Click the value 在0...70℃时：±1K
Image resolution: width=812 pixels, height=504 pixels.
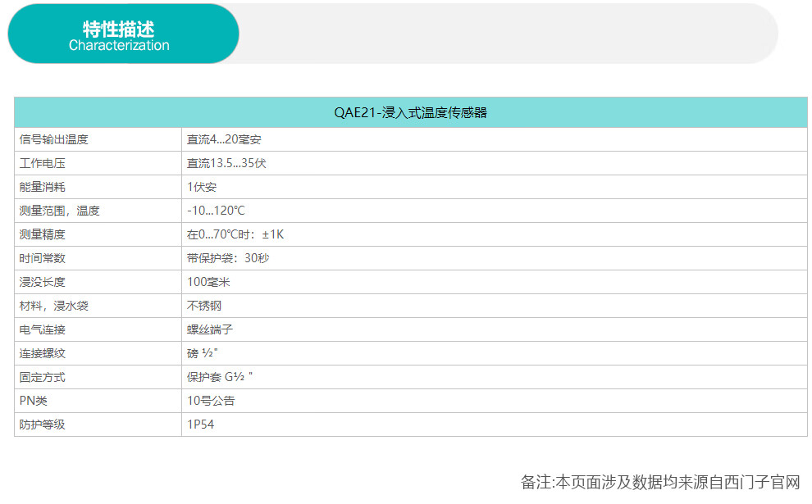tap(235, 234)
